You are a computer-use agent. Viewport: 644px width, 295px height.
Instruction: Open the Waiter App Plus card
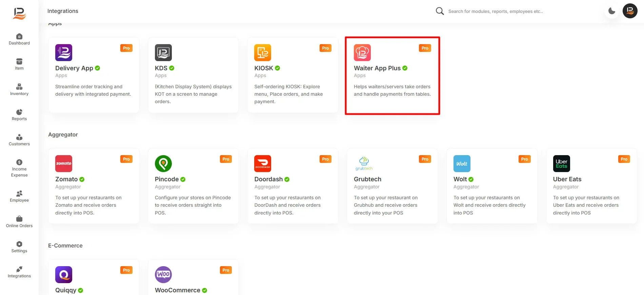point(393,75)
